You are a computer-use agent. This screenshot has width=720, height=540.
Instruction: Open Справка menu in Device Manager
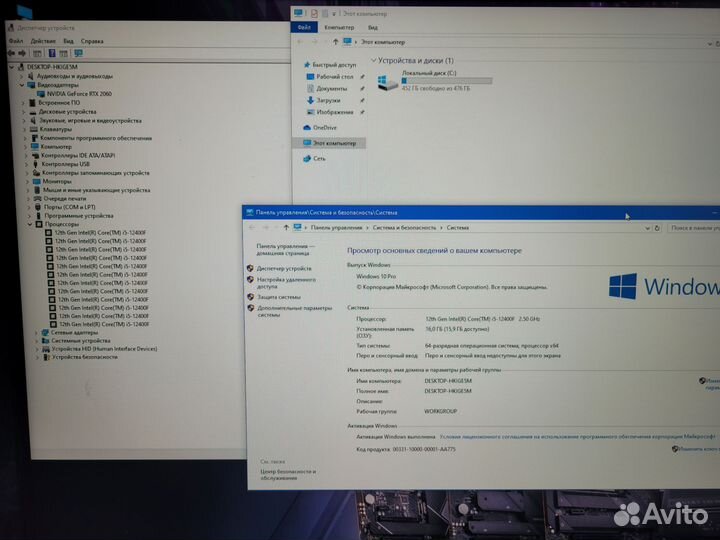tap(92, 41)
